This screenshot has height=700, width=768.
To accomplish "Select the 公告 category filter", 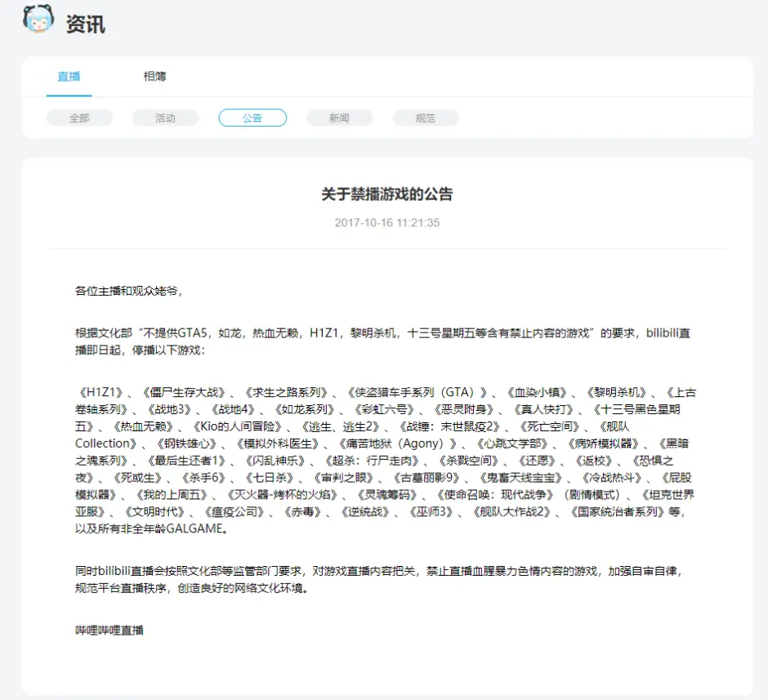I will coord(252,118).
